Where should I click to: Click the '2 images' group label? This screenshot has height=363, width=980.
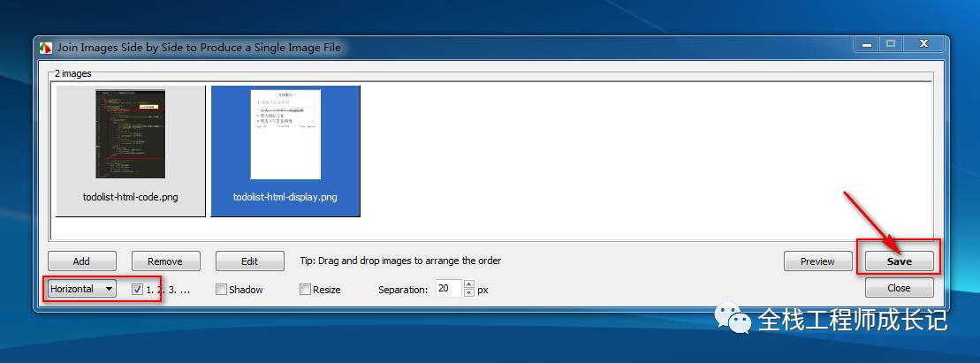pos(73,73)
